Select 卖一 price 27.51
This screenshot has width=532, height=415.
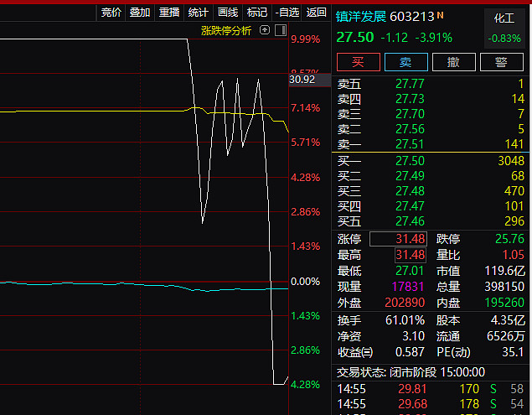tap(410, 144)
